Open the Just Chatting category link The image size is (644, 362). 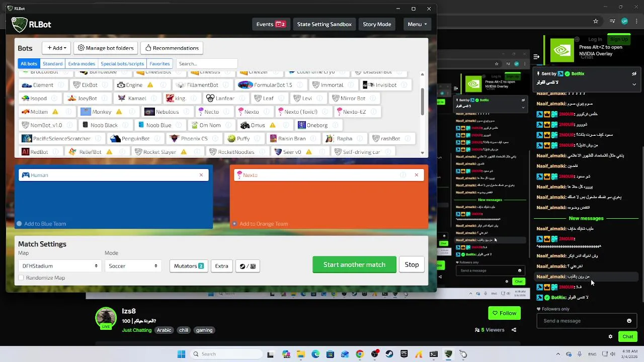[137, 330]
